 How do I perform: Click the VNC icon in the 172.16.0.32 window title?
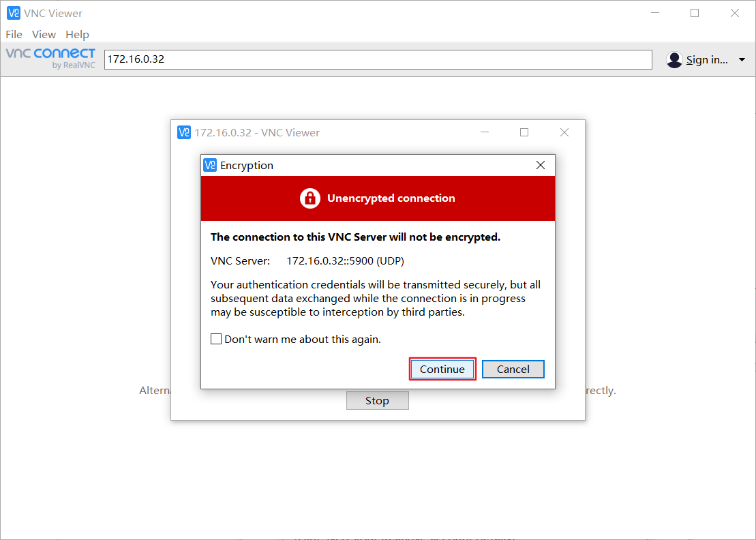(184, 132)
